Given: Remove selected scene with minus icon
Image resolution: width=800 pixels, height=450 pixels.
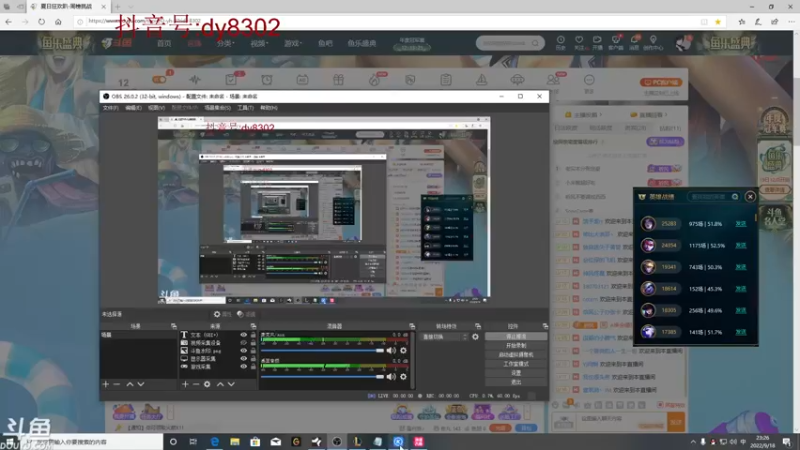Looking at the screenshot, I should coord(117,384).
